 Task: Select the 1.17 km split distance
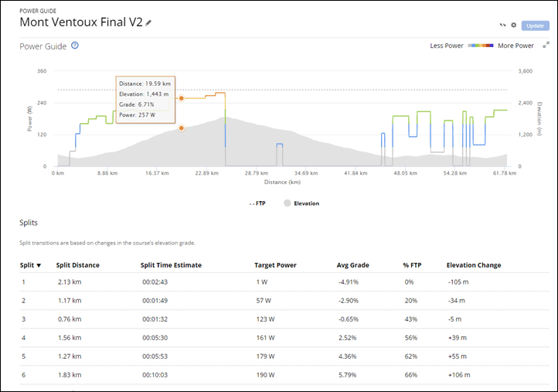[x=70, y=301]
